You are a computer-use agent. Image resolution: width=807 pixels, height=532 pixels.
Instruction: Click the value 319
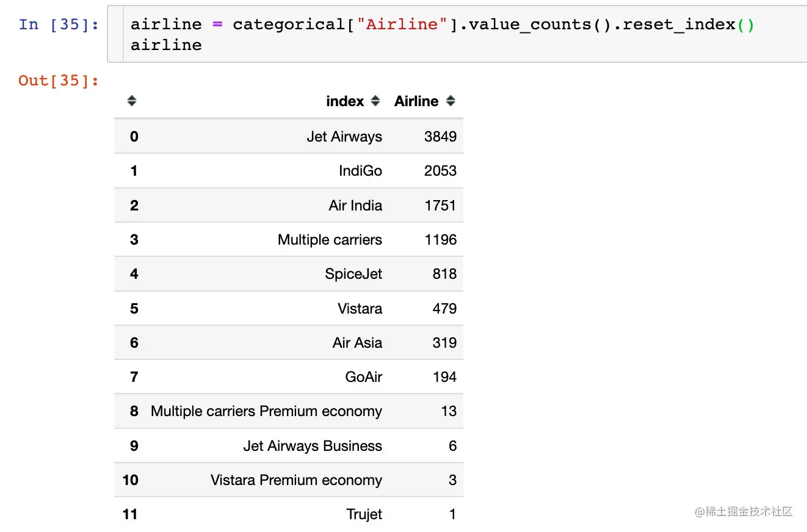[444, 343]
